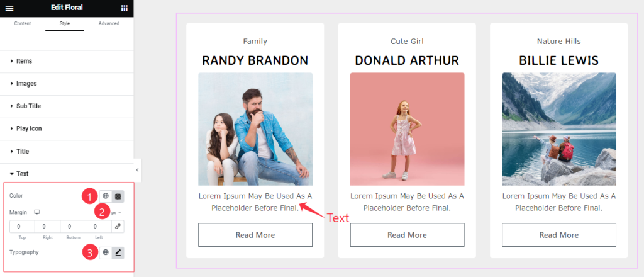644x277 pixels.
Task: Toggle the margin link values icon
Action: point(118,227)
